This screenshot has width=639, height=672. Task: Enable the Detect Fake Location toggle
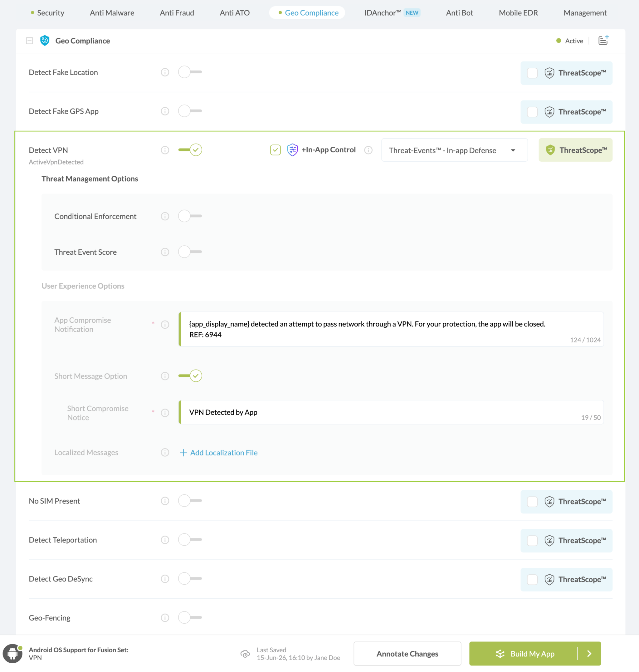190,72
